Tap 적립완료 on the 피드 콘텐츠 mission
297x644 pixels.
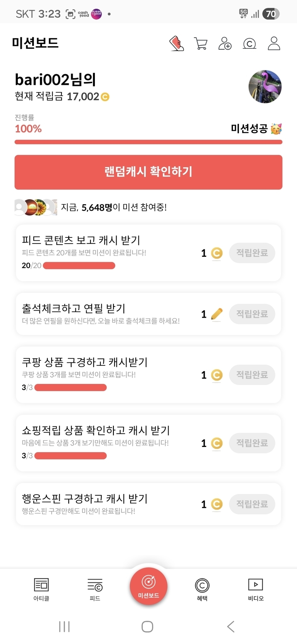pos(252,253)
